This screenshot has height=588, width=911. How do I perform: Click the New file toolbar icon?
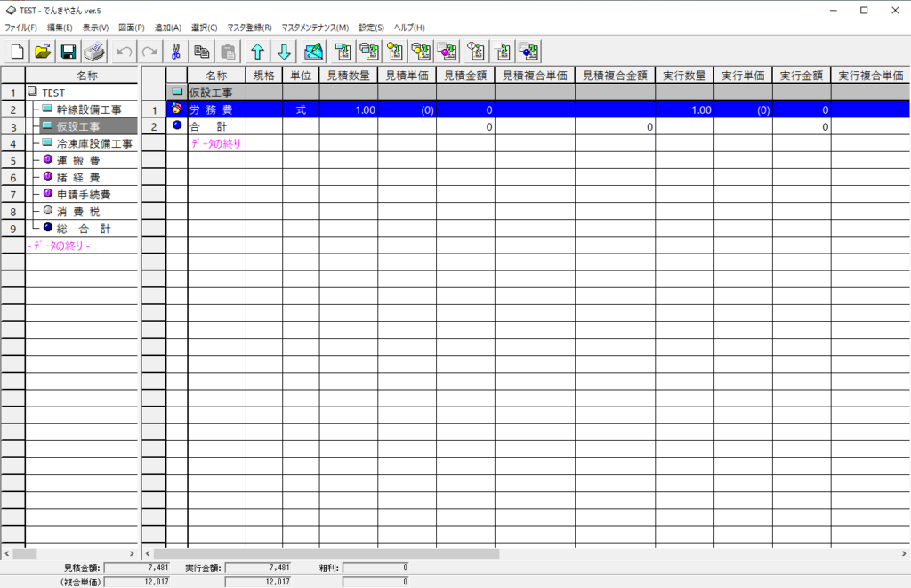tap(17, 52)
